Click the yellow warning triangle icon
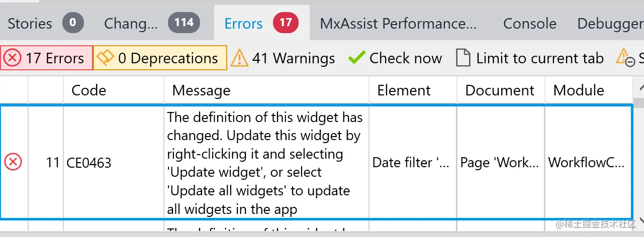The image size is (644, 237). coord(239,58)
